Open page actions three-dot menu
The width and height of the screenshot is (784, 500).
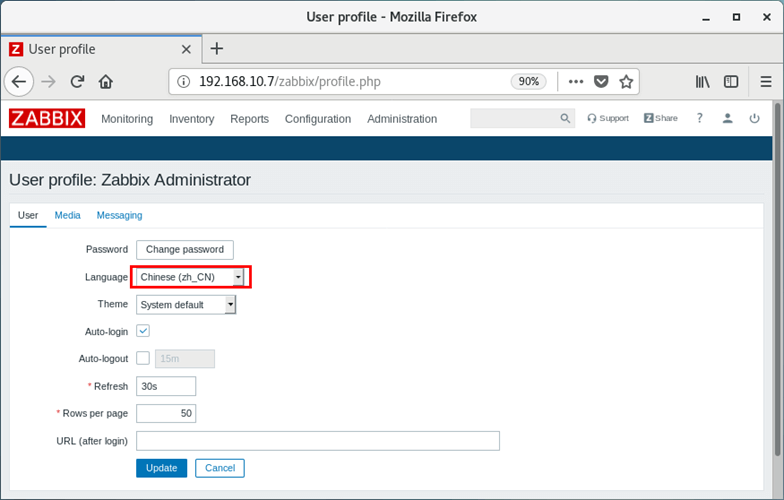click(x=576, y=82)
